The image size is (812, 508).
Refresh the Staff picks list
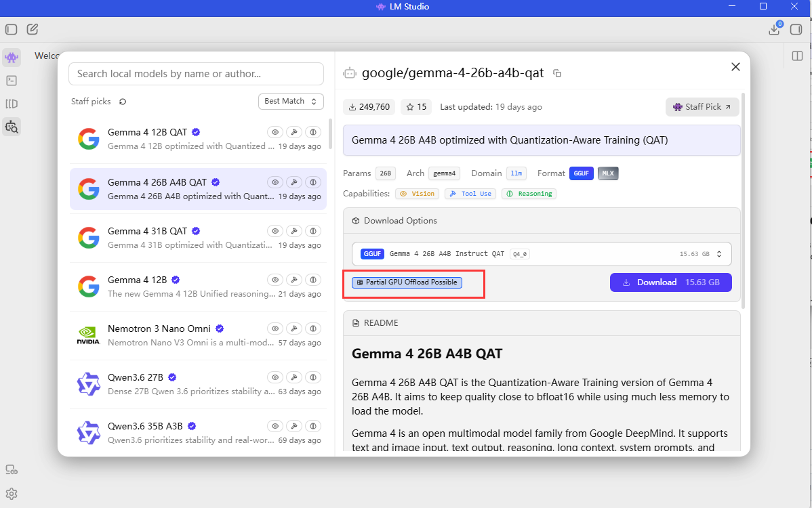[123, 102]
